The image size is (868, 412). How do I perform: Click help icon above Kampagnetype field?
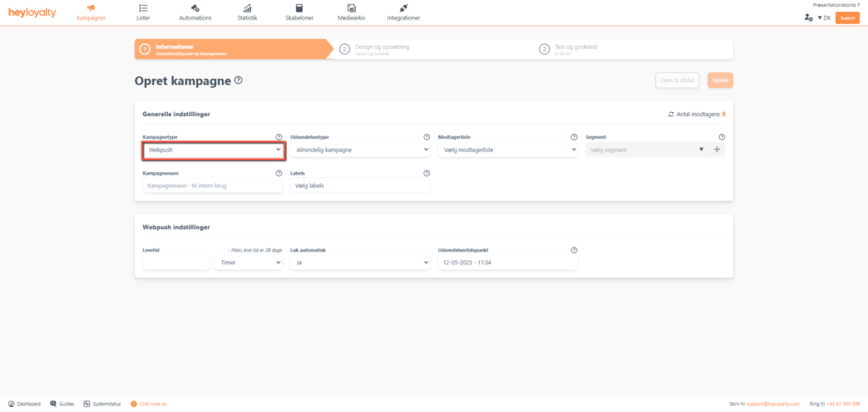pyautogui.click(x=279, y=136)
